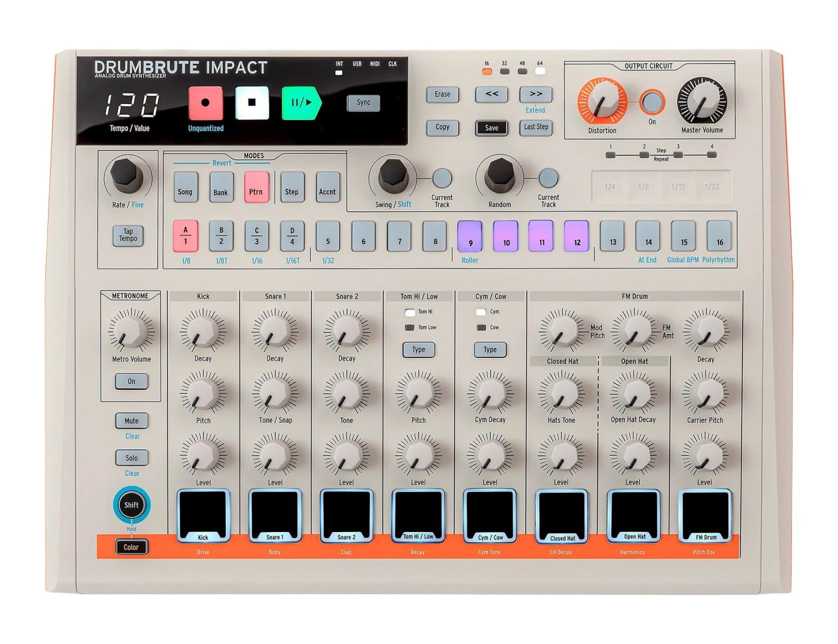
Task: Tap the << previous page button
Action: point(492,94)
